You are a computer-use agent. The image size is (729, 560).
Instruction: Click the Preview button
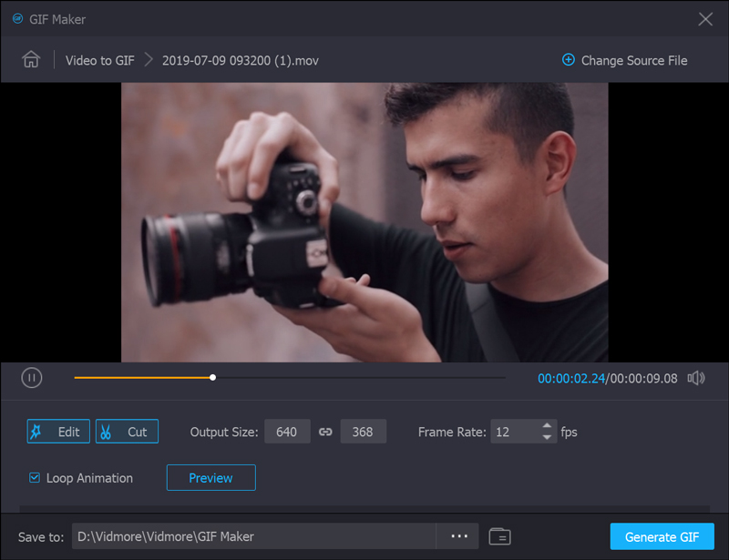pos(210,478)
